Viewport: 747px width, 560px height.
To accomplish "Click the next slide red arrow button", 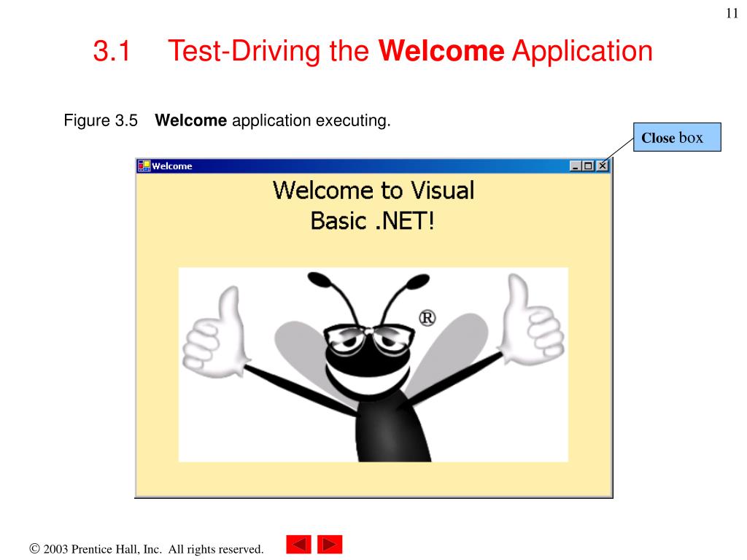I will pyautogui.click(x=330, y=544).
